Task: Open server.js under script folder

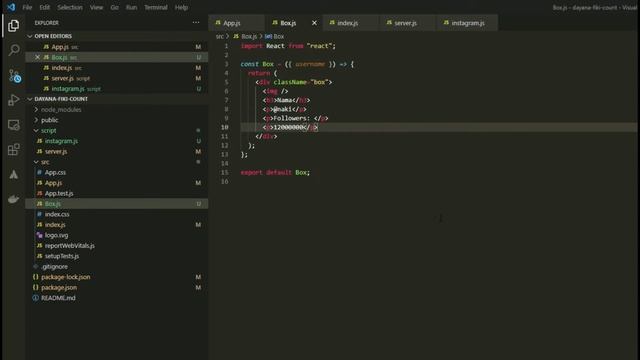Action: [117, 151]
